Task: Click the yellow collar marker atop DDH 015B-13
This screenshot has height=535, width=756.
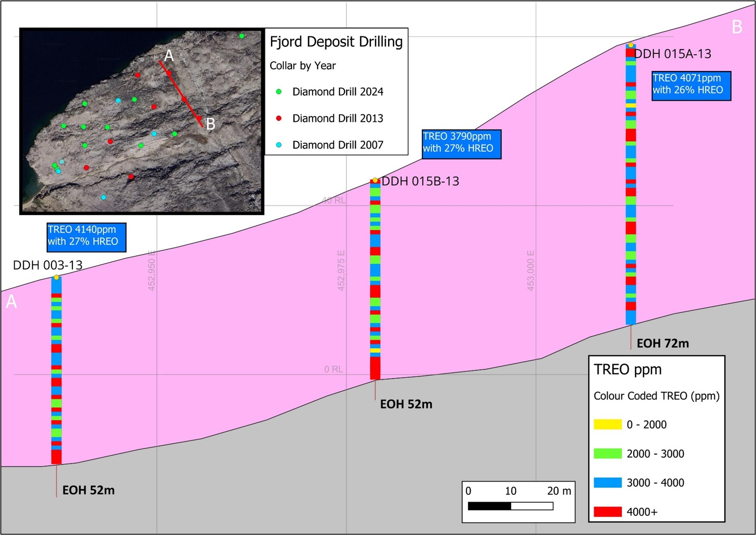Action: click(x=375, y=180)
